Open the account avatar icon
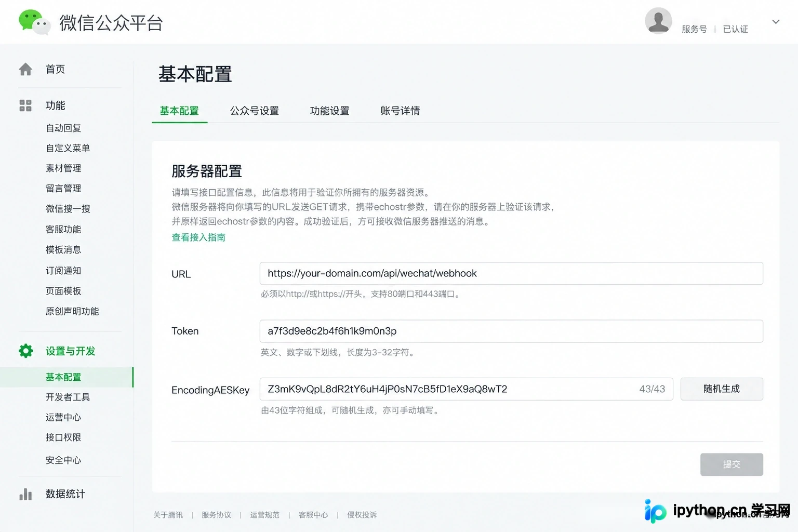 [658, 21]
